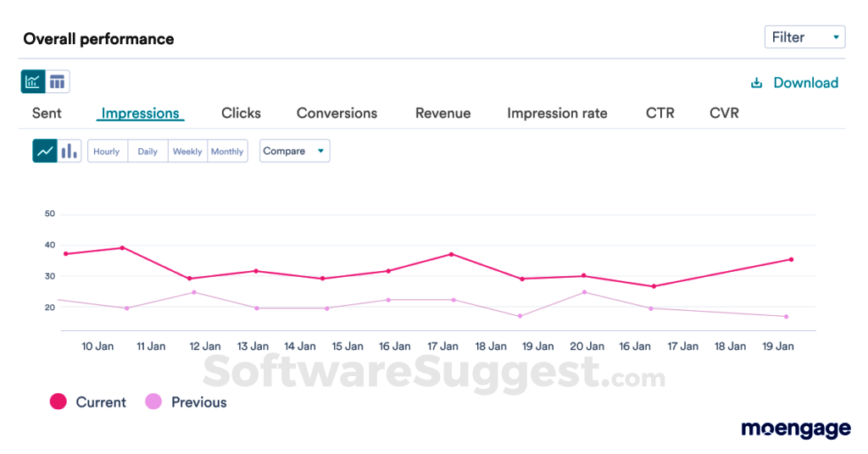Toggle Hourly granularity
This screenshot has height=454, width=868.
pos(107,152)
